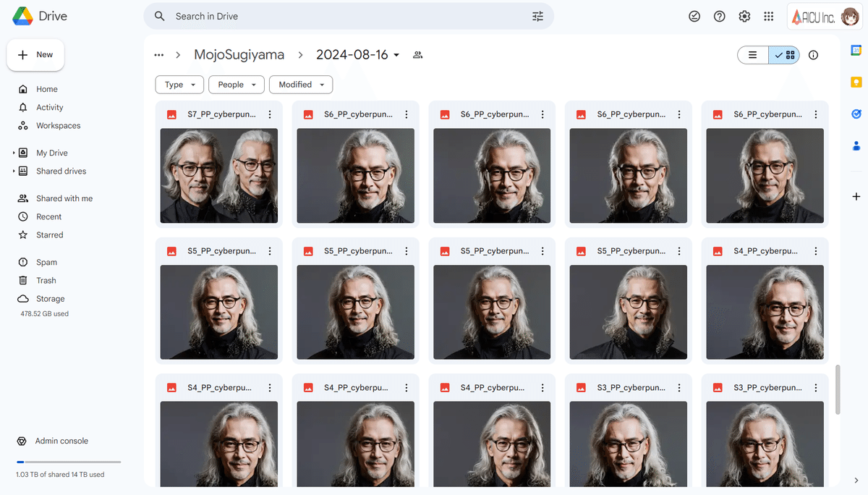Open the Modified filter dropdown

tap(301, 85)
